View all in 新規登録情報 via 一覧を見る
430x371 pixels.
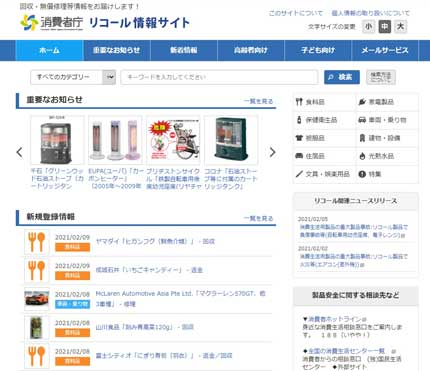258,218
